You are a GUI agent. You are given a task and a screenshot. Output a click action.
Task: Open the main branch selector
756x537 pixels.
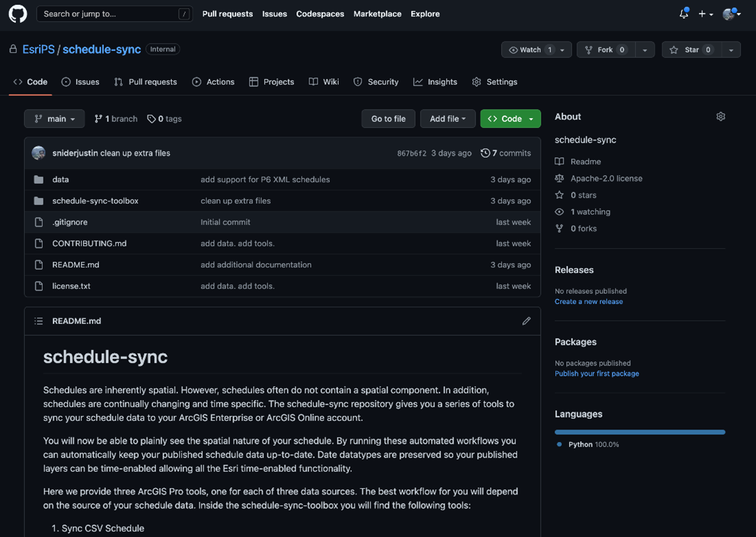point(54,118)
